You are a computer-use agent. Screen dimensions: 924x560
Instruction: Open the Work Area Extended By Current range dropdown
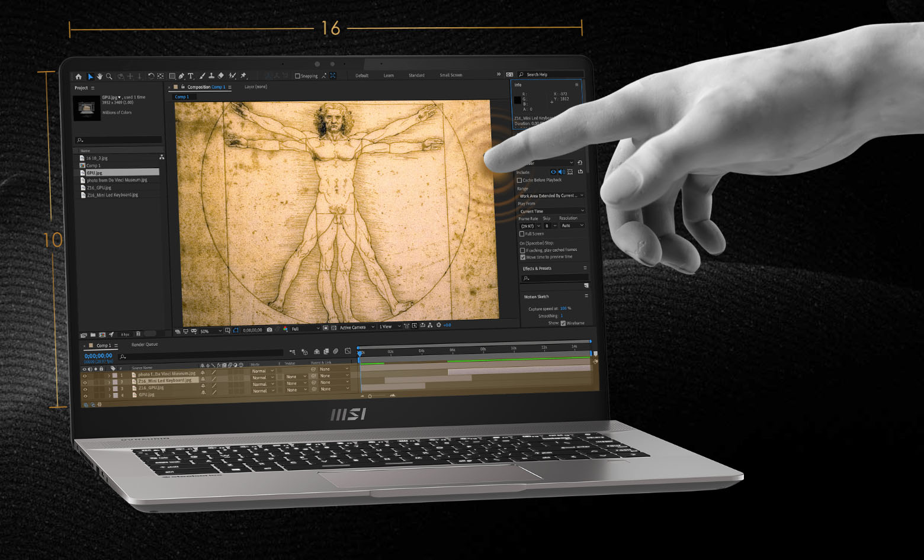pos(551,195)
